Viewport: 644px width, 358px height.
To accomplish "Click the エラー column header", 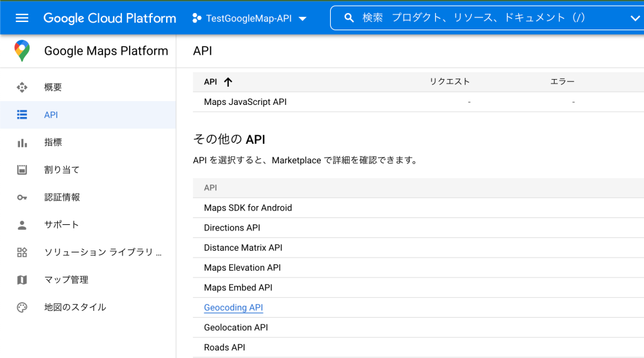I will point(562,82).
